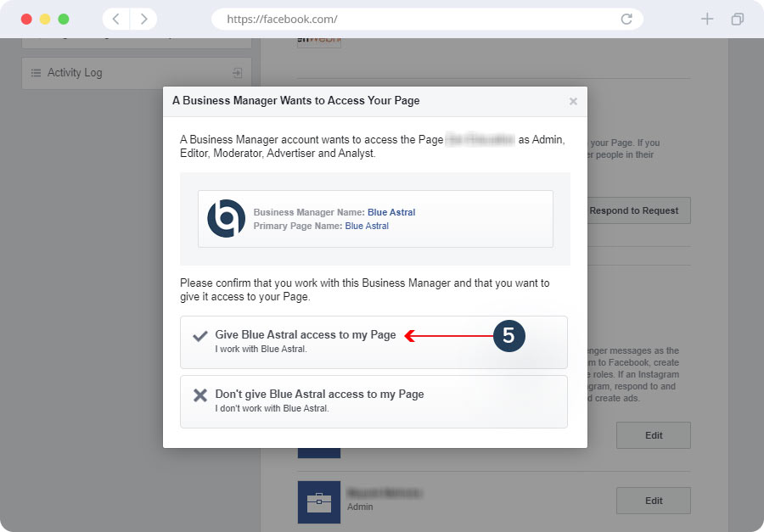Open the Blue Astral Business Manager Name link
Viewport: 764px width, 532px height.
(x=391, y=212)
